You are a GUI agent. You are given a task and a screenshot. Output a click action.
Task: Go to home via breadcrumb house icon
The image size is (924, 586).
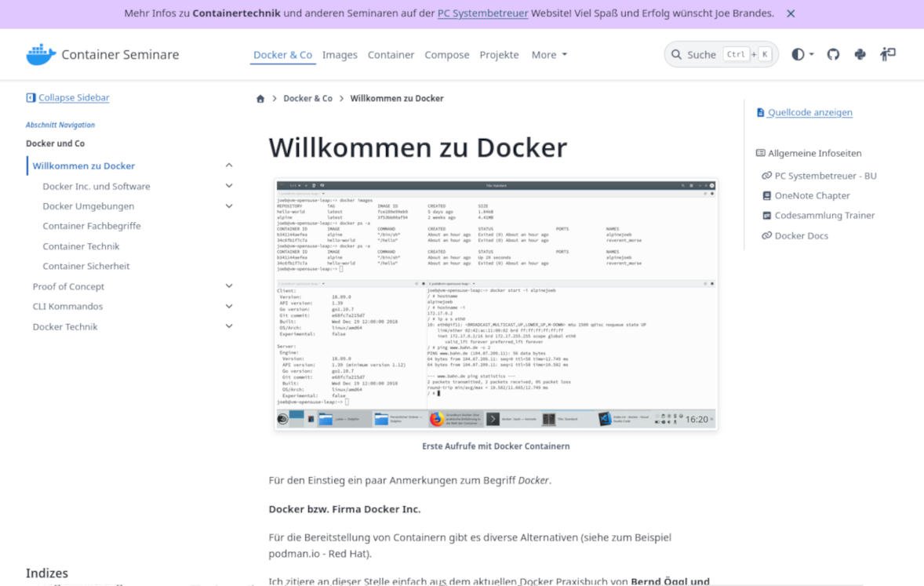point(260,99)
